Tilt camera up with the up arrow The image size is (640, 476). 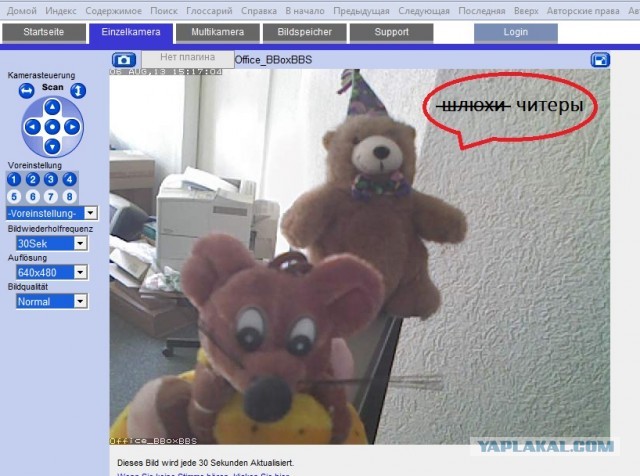click(x=52, y=107)
